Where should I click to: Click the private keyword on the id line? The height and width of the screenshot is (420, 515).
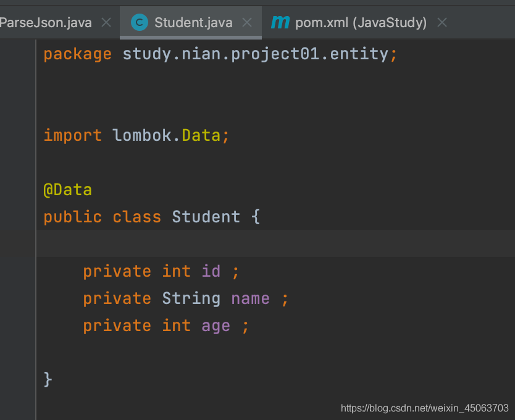coord(117,271)
